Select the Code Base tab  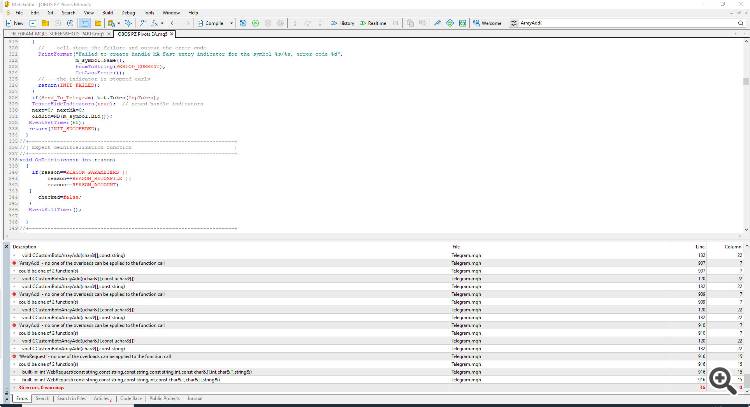coord(131,398)
